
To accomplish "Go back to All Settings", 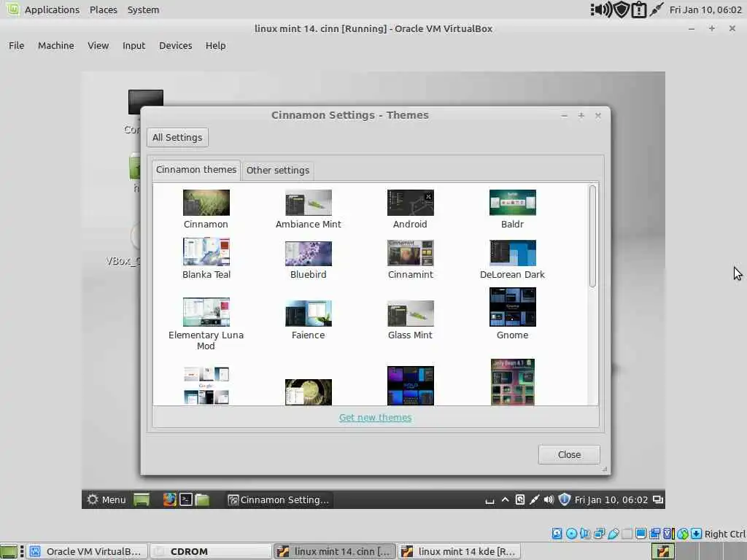I will (177, 137).
